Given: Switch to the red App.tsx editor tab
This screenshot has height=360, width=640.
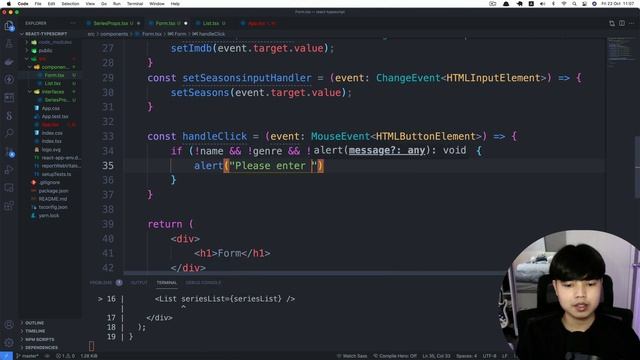Looking at the screenshot, I should pyautogui.click(x=258, y=23).
